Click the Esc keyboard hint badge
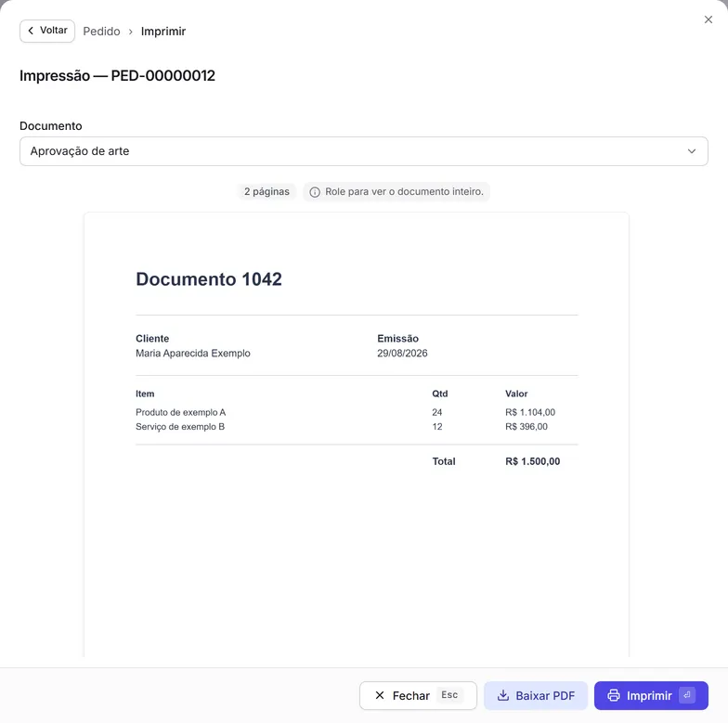The width and height of the screenshot is (728, 723). click(x=449, y=694)
